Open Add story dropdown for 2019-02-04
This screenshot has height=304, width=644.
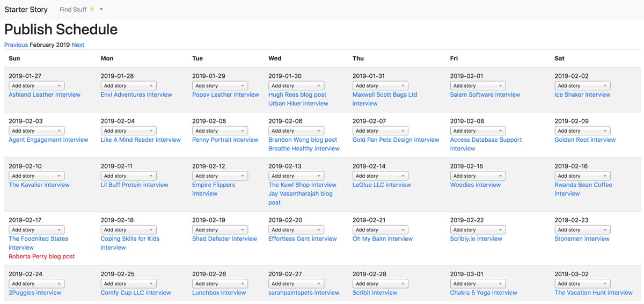[x=129, y=131]
